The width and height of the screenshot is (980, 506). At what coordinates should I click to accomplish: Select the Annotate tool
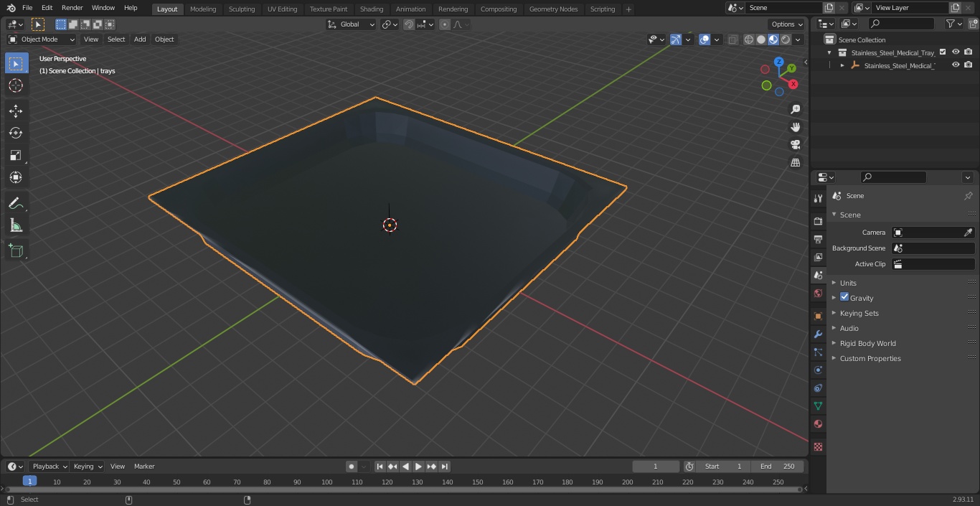pos(16,204)
